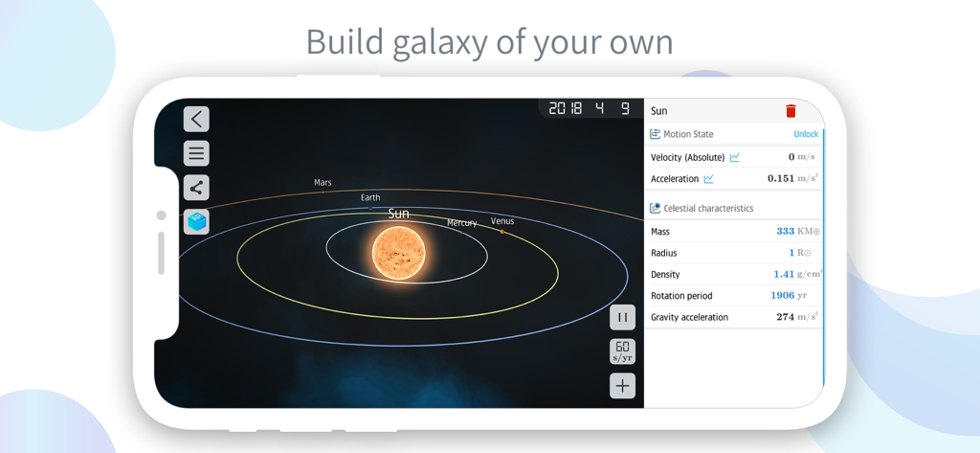
Task: Delete the Sun with red trash icon
Action: pyautogui.click(x=791, y=111)
